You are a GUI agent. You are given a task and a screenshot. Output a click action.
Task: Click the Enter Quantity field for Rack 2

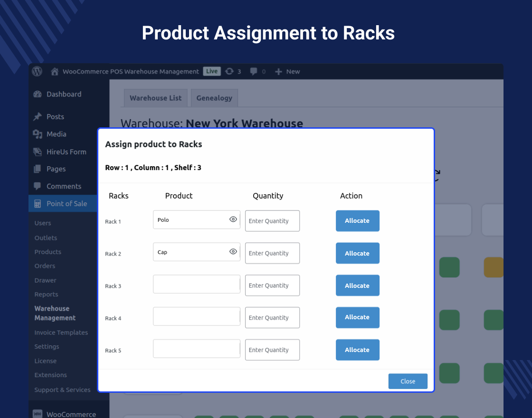click(272, 253)
